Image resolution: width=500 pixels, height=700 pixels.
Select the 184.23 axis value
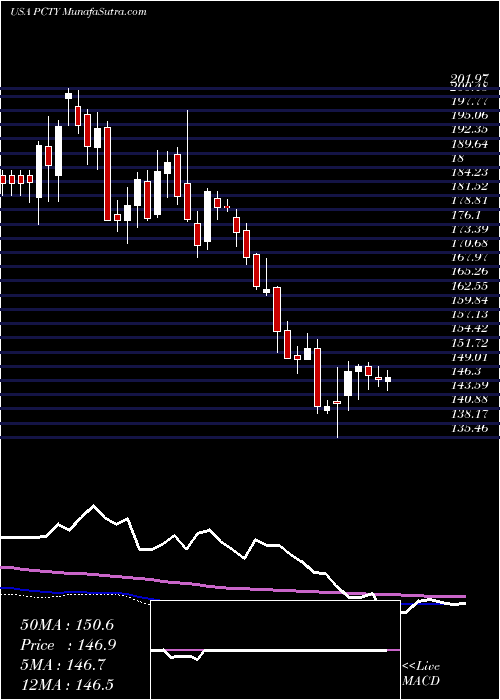pyautogui.click(x=470, y=173)
